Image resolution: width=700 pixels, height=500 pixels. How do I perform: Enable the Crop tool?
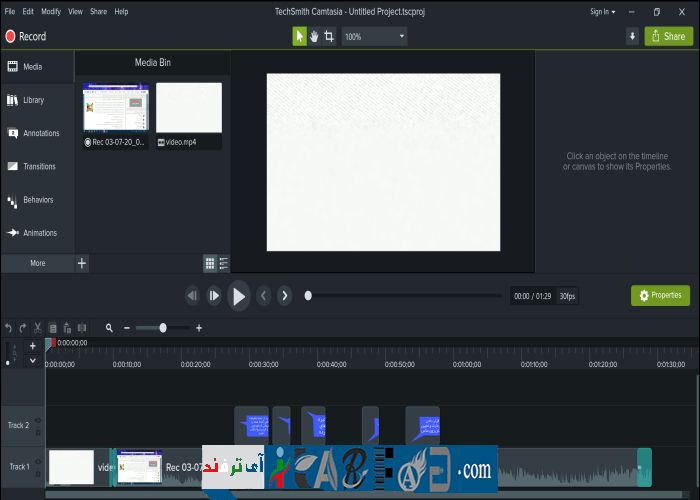pyautogui.click(x=329, y=36)
